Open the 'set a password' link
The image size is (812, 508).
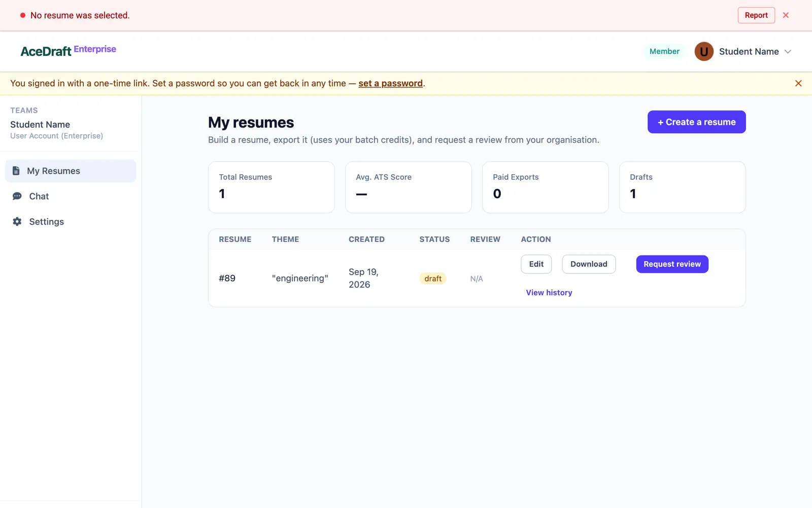pos(390,83)
